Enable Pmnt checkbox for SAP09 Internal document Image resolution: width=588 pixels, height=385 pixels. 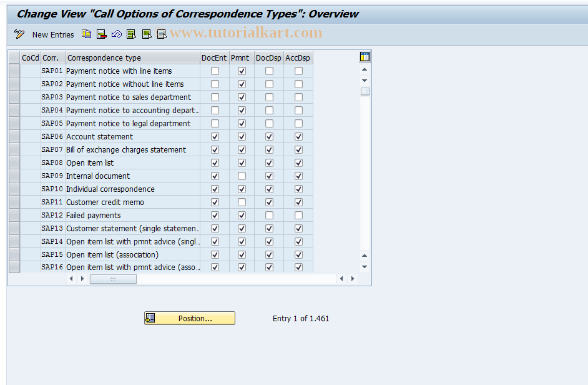click(242, 176)
